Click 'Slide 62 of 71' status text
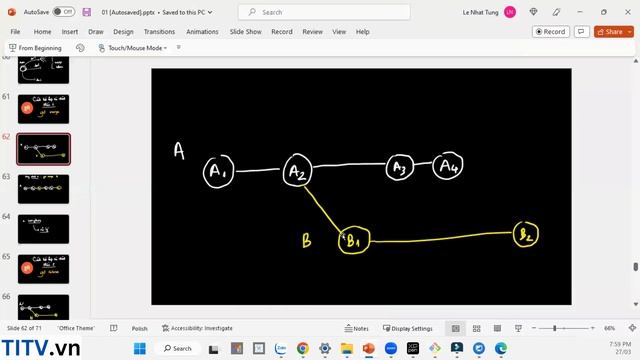The image size is (640, 360). point(24,328)
